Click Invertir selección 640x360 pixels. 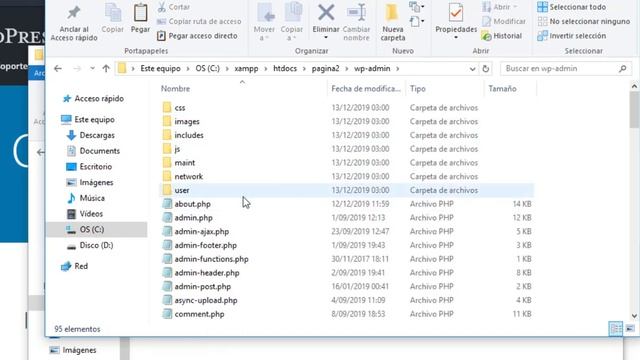[571, 36]
